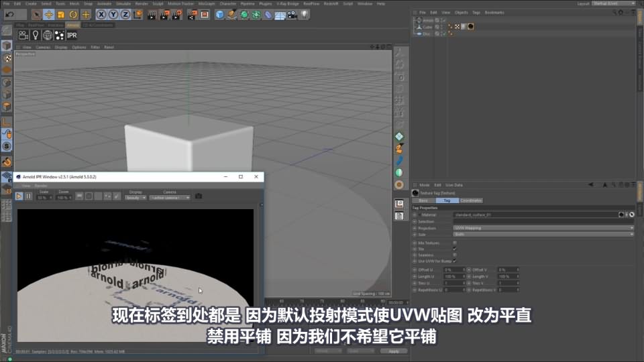Viewport: 644px width, 362px height.
Task: Click the Selection input field
Action: (543, 222)
